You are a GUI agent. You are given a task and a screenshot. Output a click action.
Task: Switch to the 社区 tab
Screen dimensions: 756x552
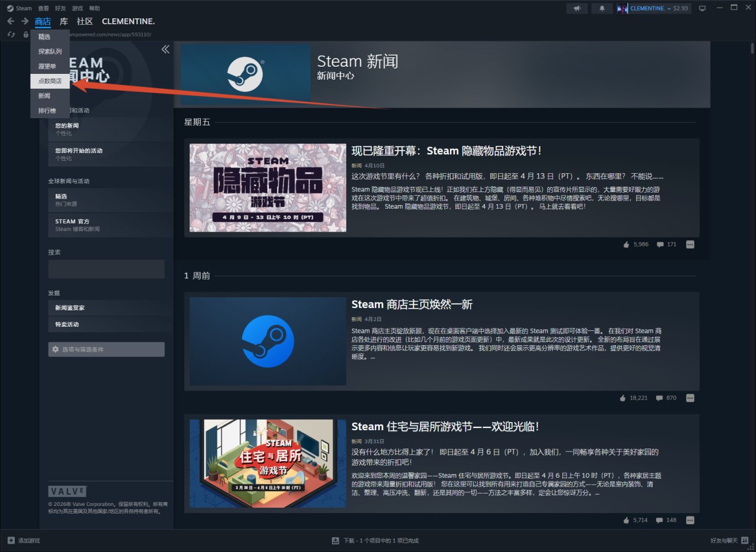point(85,21)
